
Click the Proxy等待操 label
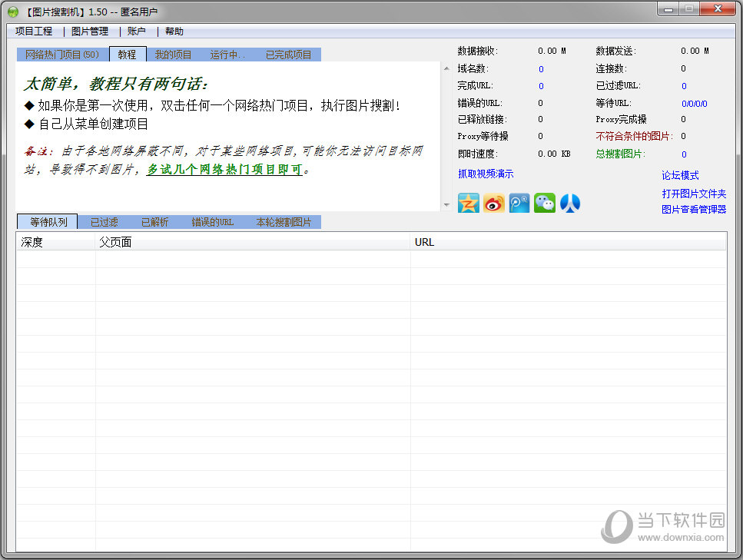[x=483, y=137]
